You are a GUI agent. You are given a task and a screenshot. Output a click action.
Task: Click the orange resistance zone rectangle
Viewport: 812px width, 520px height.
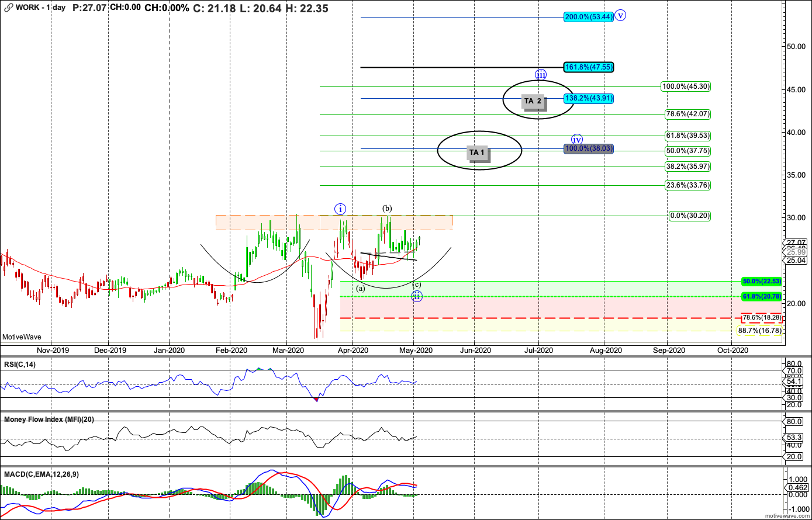[x=334, y=223]
